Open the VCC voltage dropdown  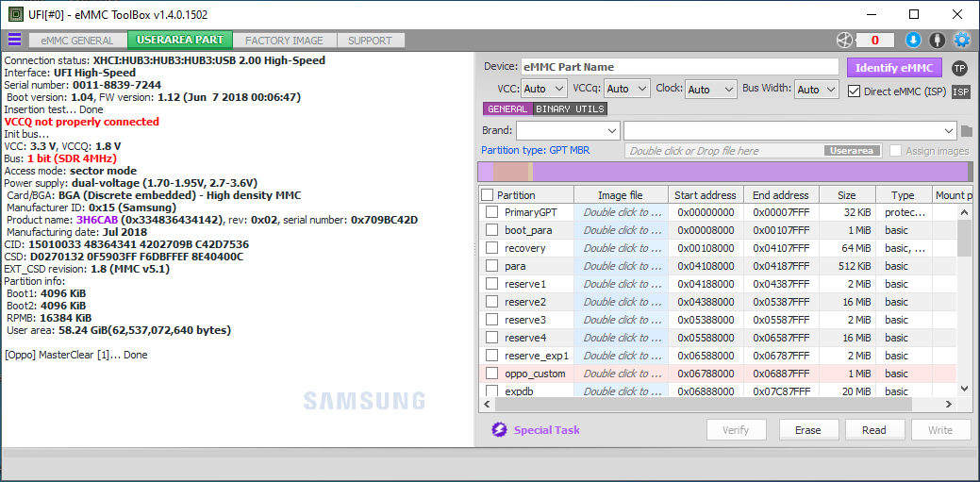(543, 90)
